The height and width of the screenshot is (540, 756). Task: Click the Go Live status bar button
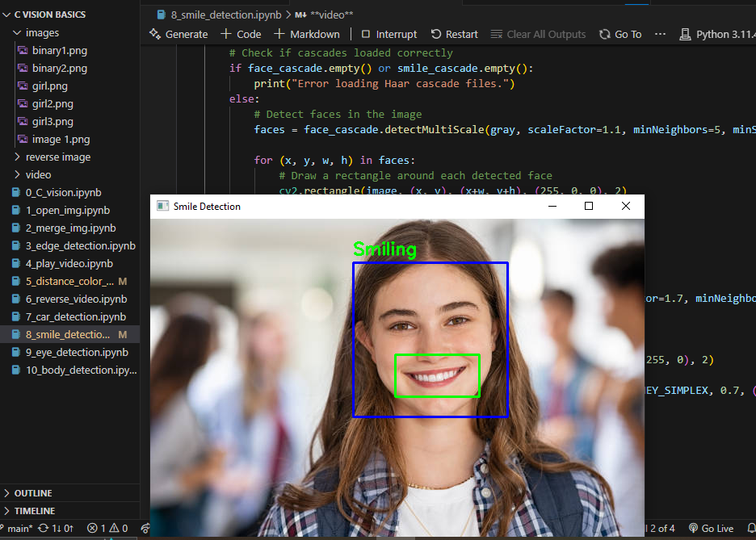[710, 529]
